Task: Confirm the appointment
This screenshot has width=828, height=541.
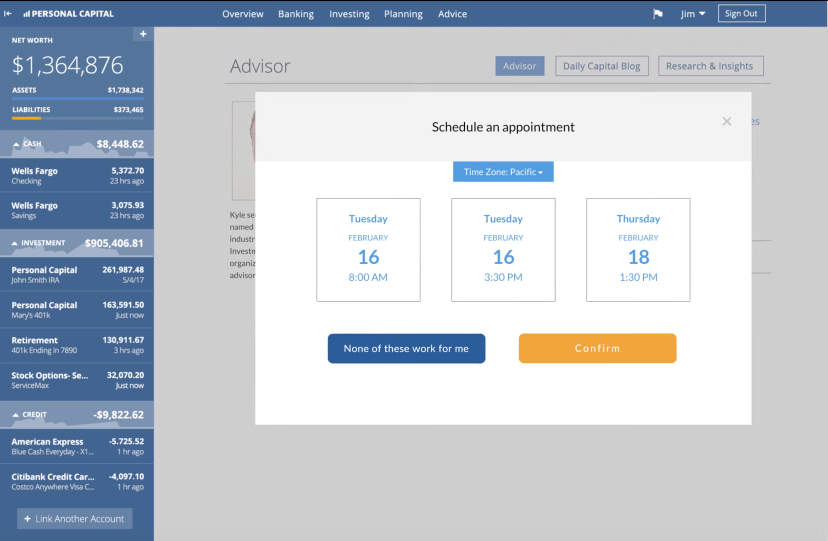Action: click(597, 348)
